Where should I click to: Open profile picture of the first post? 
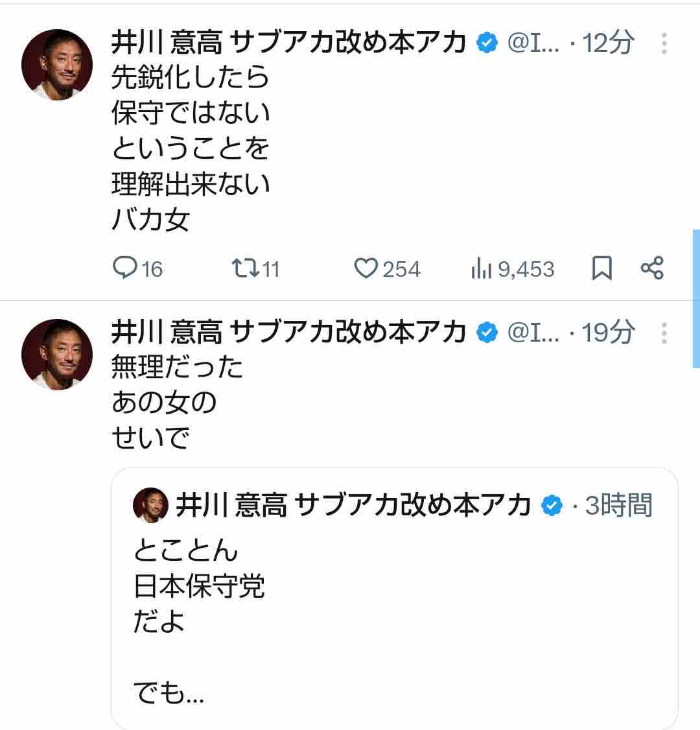pos(57,65)
